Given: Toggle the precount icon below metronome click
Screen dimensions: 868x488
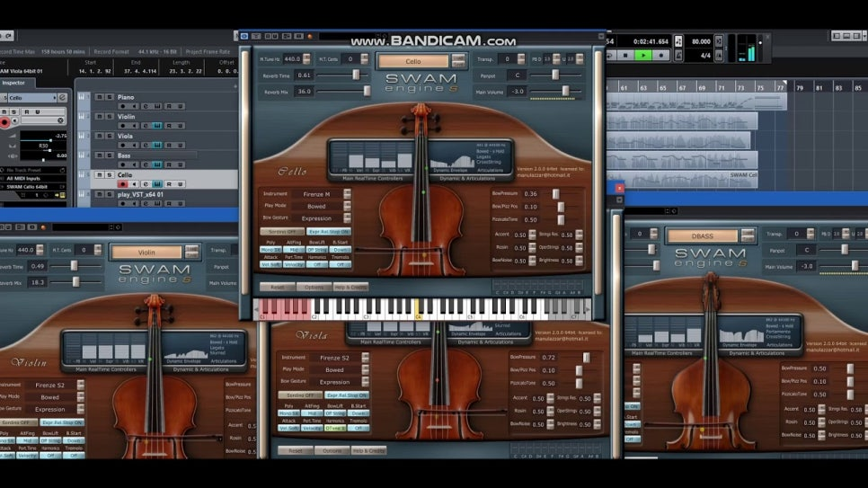Looking at the screenshot, I should pos(678,55).
